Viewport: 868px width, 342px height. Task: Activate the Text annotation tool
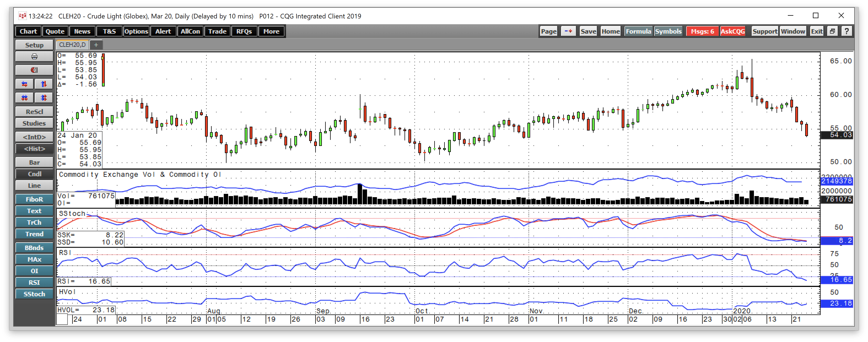click(34, 211)
